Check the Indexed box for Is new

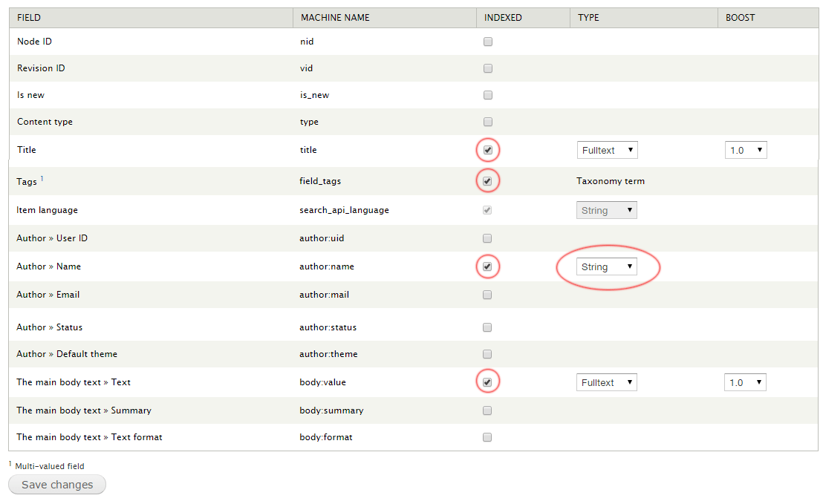click(x=487, y=95)
